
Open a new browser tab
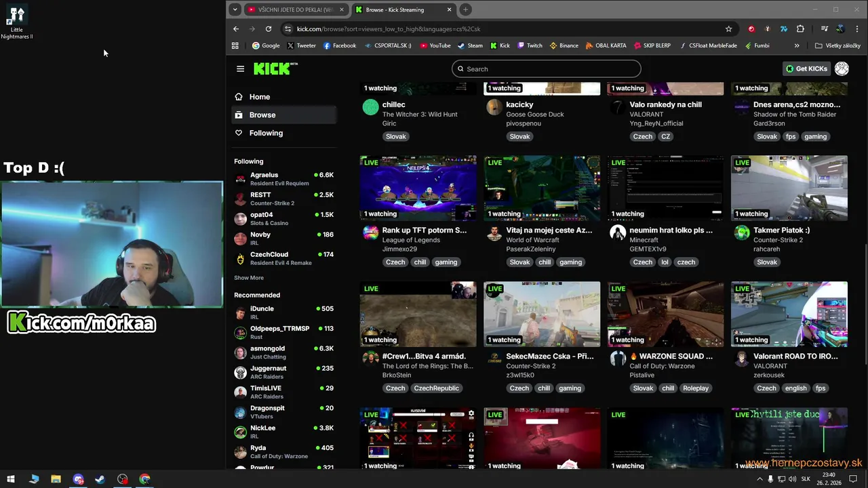tap(466, 9)
